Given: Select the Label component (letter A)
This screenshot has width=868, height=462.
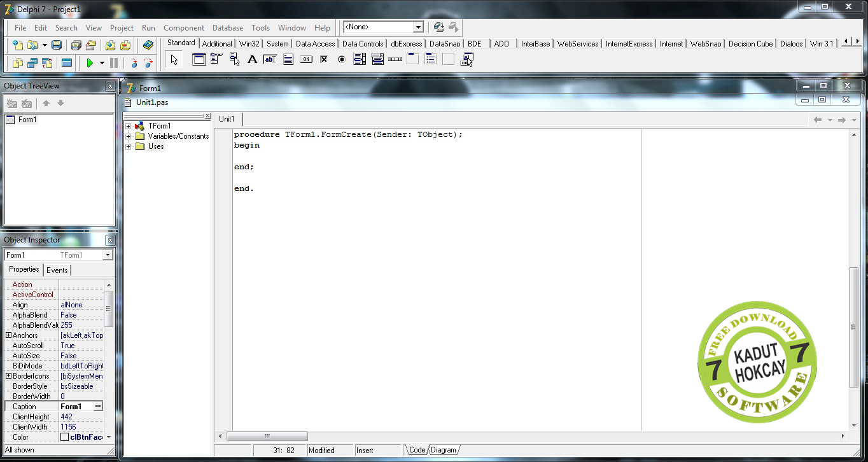Looking at the screenshot, I should coord(252,60).
